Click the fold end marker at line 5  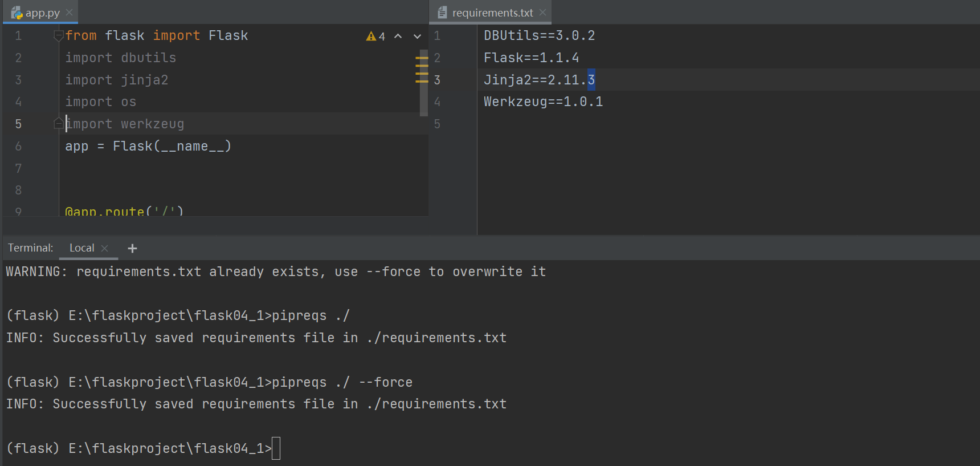58,124
